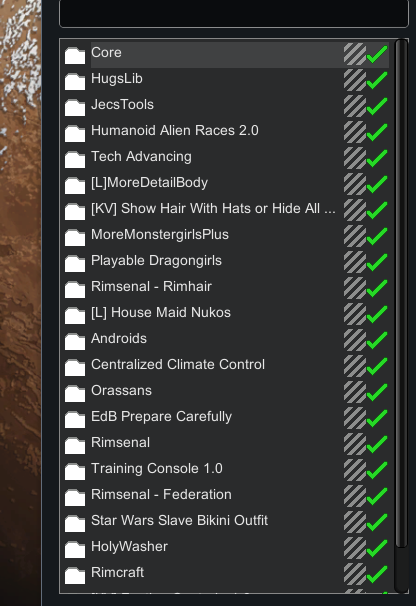416x606 pixels.
Task: Select Training Console 1.0 entry
Action: coord(157,468)
